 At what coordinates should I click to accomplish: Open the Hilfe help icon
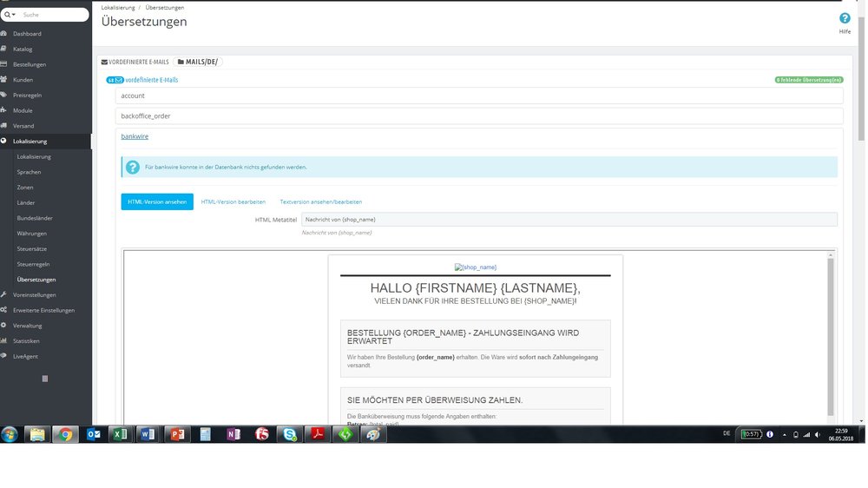tap(845, 19)
